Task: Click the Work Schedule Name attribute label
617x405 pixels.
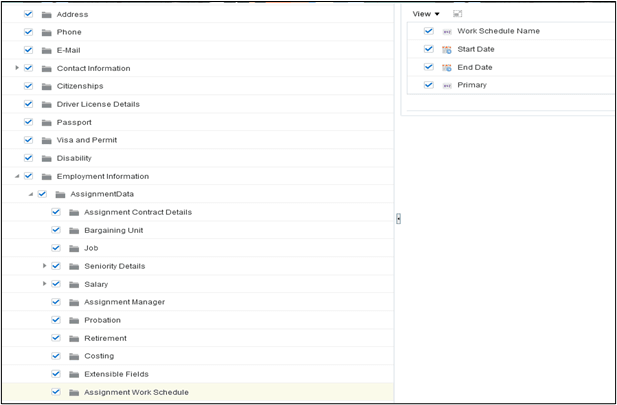Action: click(x=498, y=31)
